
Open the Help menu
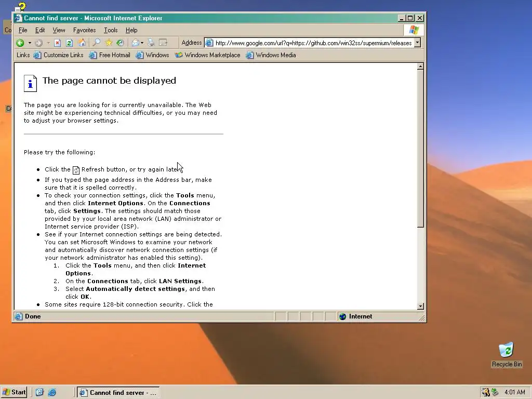[131, 30]
